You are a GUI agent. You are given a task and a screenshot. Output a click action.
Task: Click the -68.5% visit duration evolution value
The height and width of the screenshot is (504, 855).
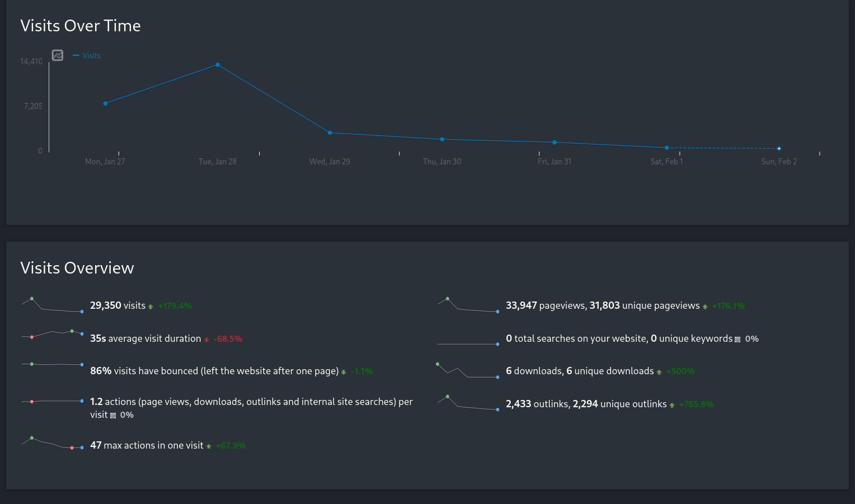click(228, 339)
